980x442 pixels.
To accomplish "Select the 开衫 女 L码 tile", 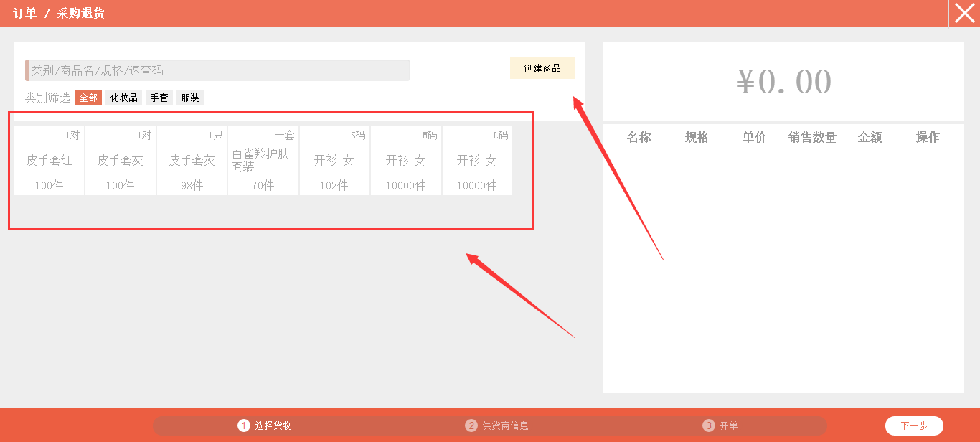I will [477, 161].
